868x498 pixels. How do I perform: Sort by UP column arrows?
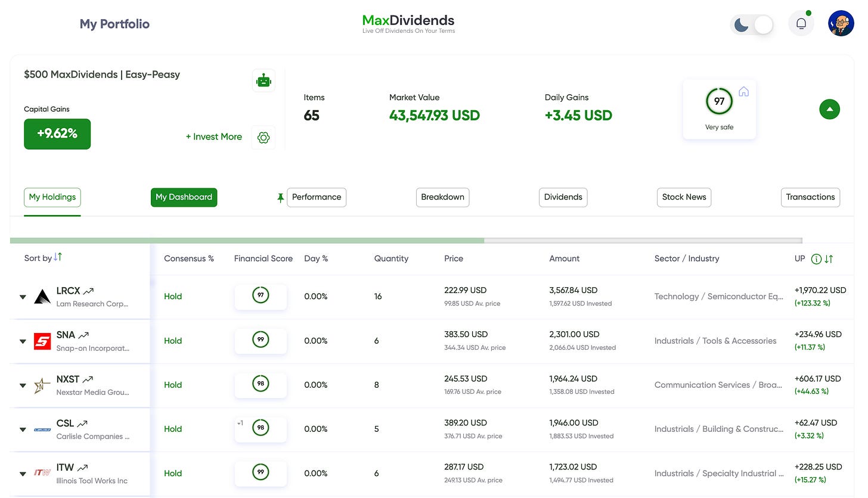coord(829,259)
